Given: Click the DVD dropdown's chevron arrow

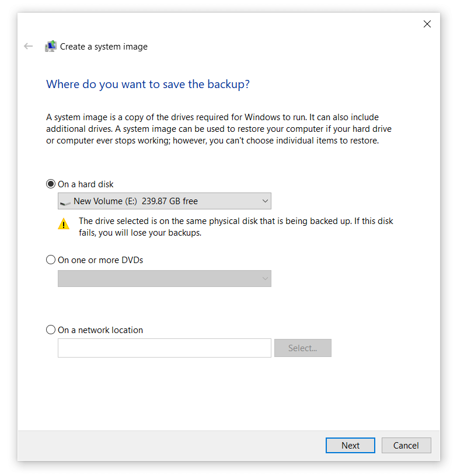Looking at the screenshot, I should pos(265,279).
